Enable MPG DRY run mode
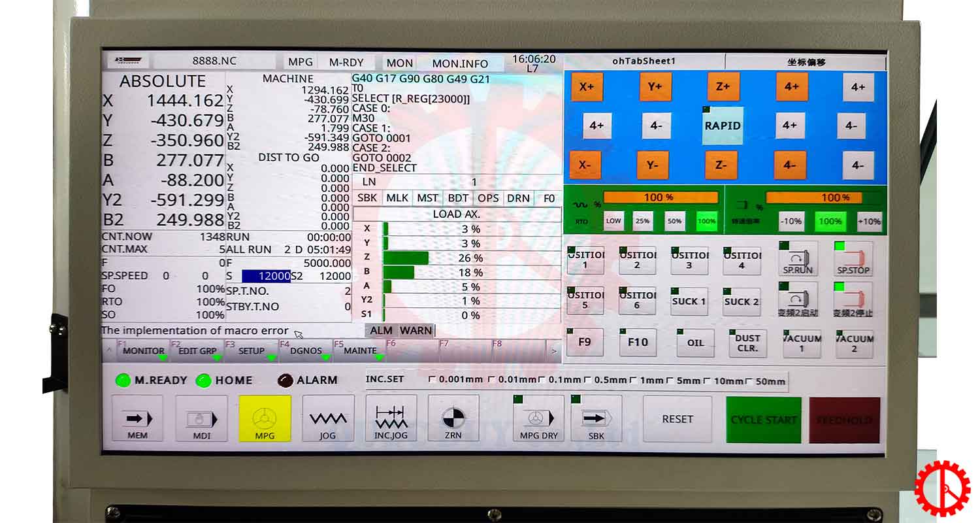The height and width of the screenshot is (523, 980). (x=538, y=418)
